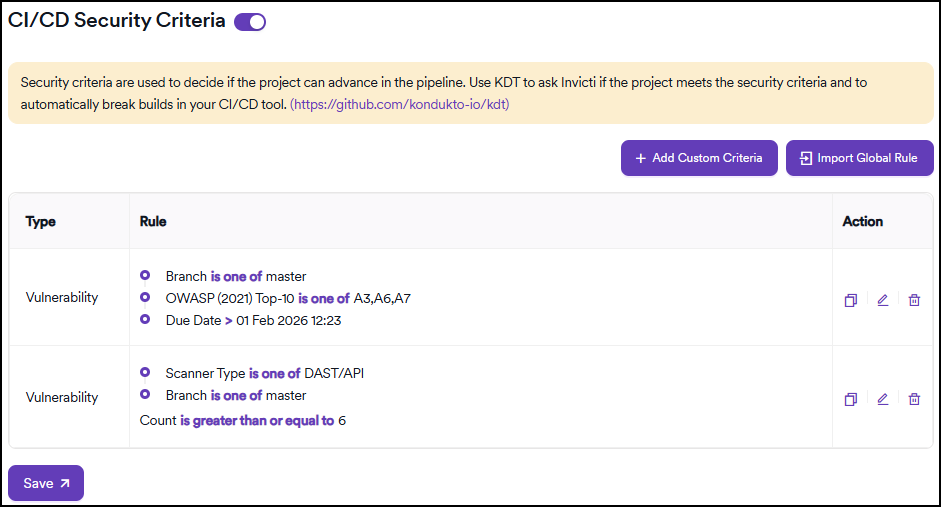Image resolution: width=941 pixels, height=507 pixels.
Task: Select the OWASP (2021) Top-10 rule line
Action: point(288,298)
